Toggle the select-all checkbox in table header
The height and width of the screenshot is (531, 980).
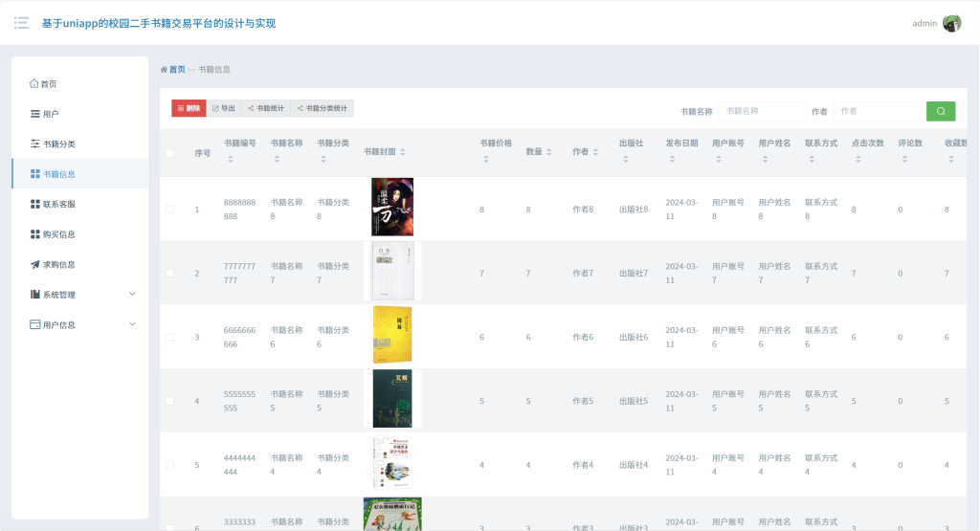(170, 153)
